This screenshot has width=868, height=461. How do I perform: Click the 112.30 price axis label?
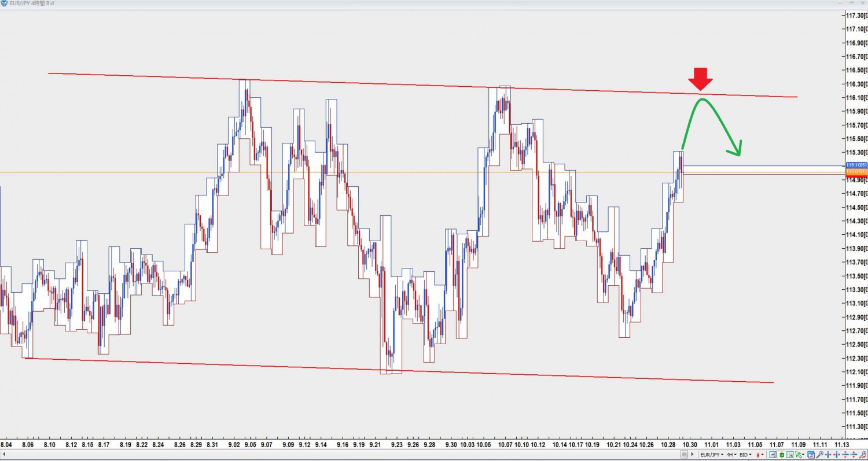[x=856, y=358]
